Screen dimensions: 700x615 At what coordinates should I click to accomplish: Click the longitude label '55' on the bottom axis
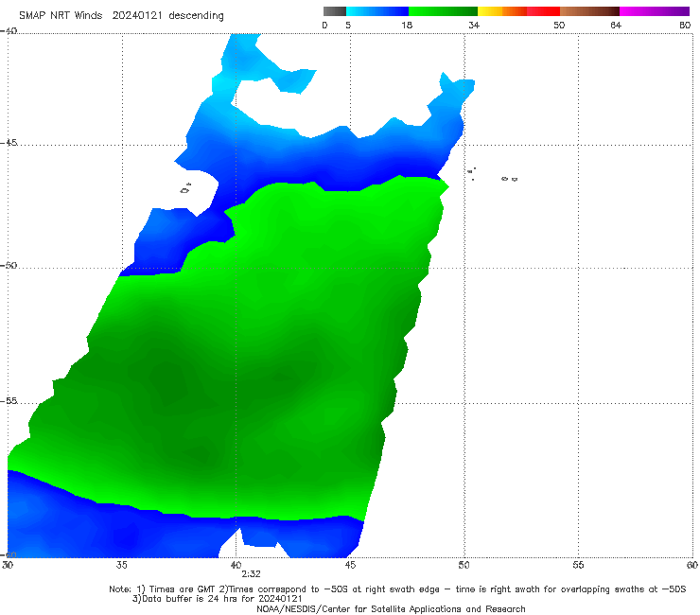click(578, 565)
